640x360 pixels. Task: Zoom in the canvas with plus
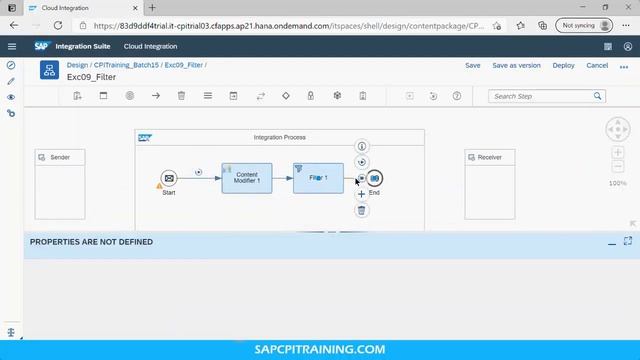[618, 153]
